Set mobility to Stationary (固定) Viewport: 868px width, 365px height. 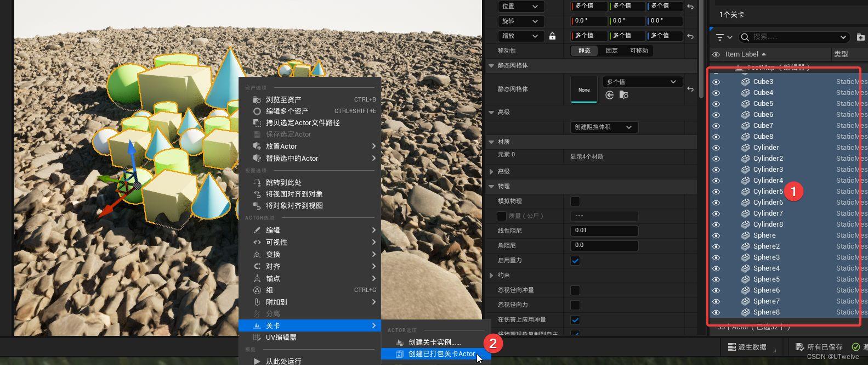tap(612, 50)
